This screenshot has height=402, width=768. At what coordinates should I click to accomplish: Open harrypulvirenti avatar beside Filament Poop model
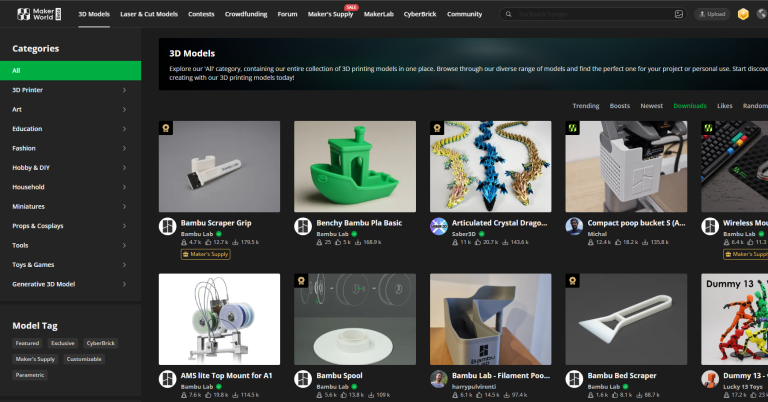point(439,379)
